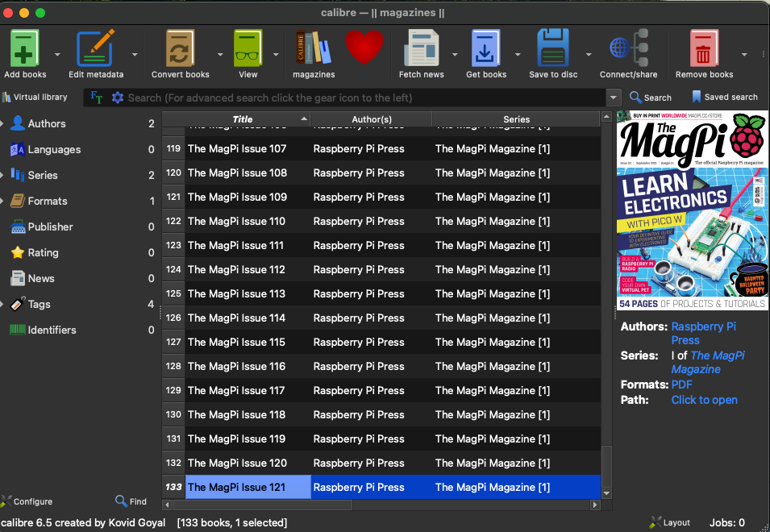Click the MagPi cover thumbnail
The width and height of the screenshot is (770, 532).
point(693,211)
